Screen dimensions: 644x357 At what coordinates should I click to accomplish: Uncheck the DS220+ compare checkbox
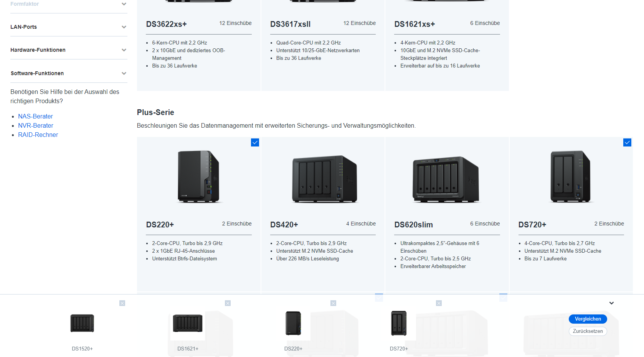[255, 143]
